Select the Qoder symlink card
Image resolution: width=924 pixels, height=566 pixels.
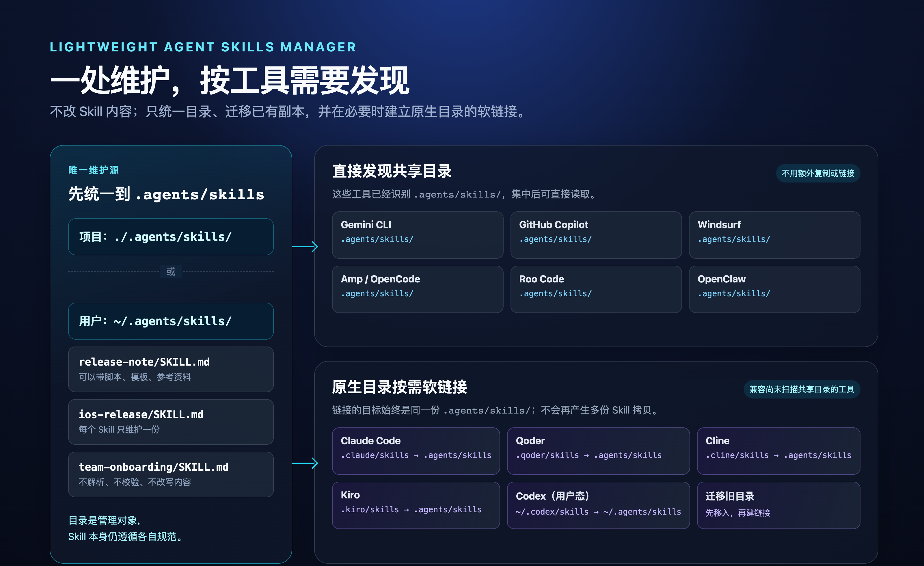point(598,451)
